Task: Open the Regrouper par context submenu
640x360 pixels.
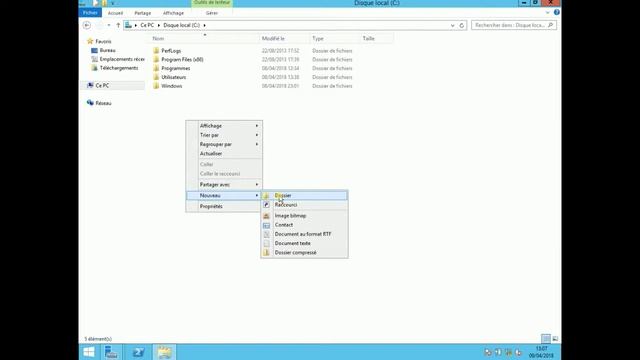Action: coord(224,144)
